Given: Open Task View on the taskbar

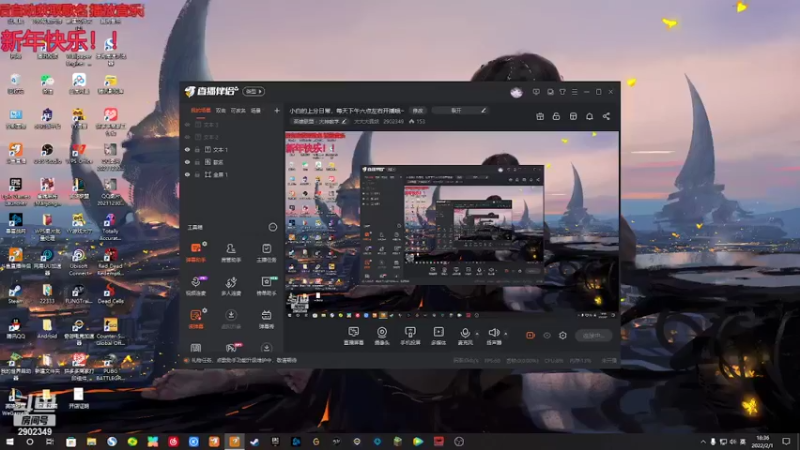Looking at the screenshot, I should pos(49,441).
